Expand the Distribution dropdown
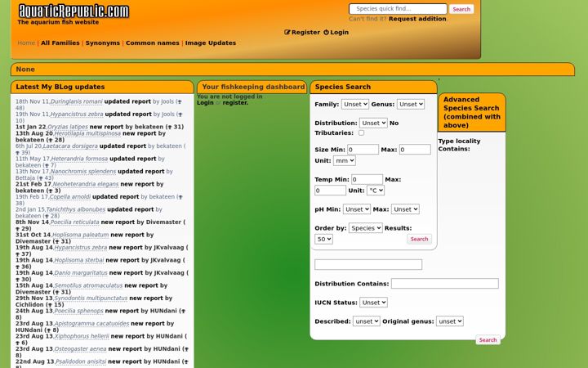The image size is (588, 368). click(373, 123)
